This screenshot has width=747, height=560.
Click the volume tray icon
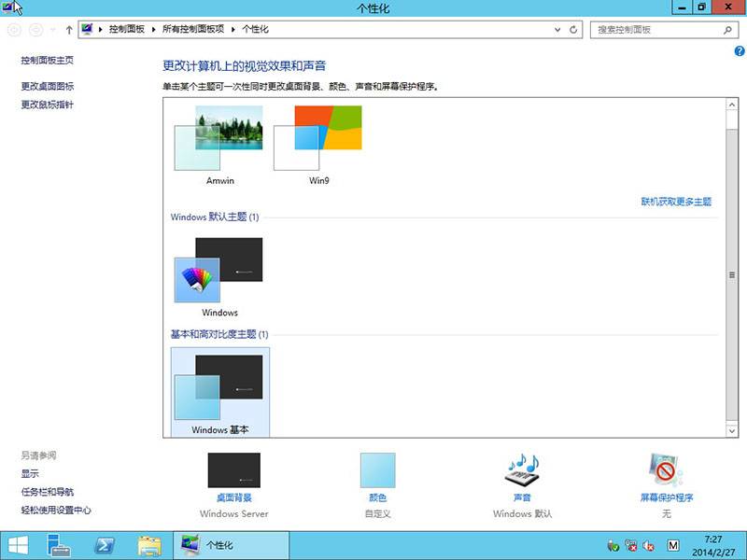[x=648, y=545]
